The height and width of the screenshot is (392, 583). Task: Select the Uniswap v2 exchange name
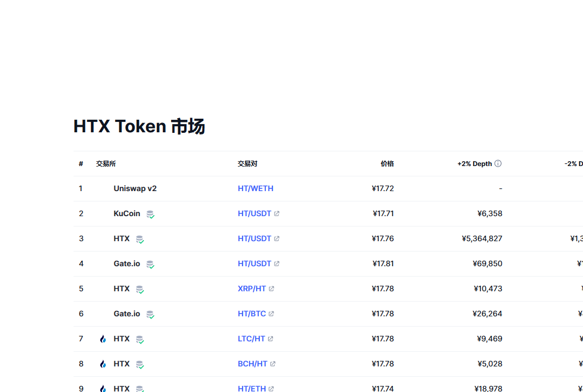tap(135, 188)
